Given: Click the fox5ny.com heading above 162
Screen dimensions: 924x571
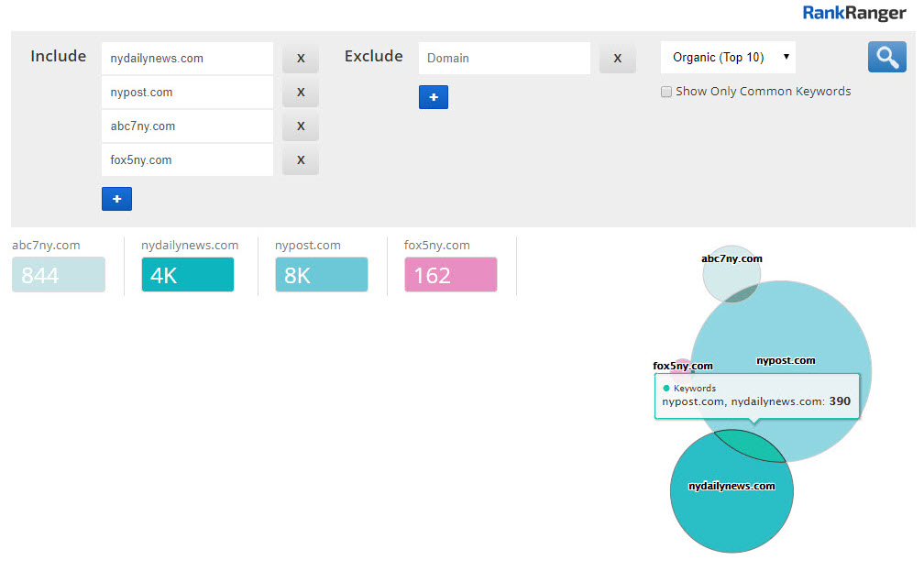Looking at the screenshot, I should [x=436, y=245].
